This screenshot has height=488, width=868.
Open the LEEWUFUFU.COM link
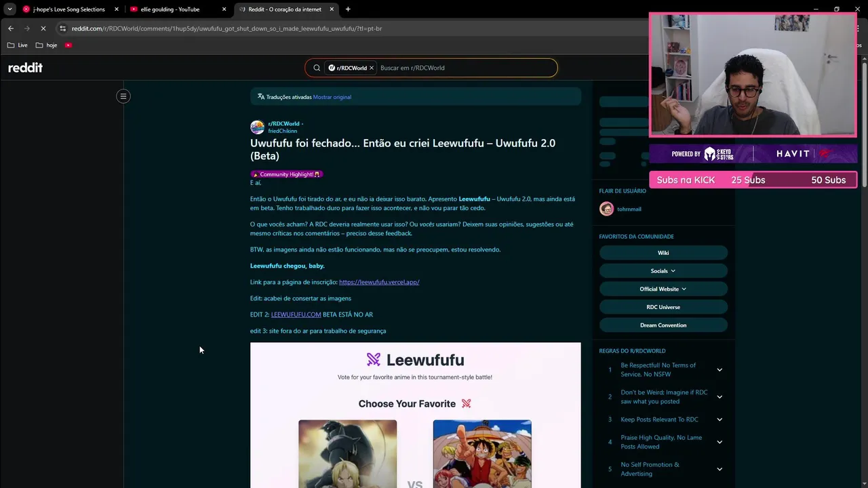pos(296,314)
